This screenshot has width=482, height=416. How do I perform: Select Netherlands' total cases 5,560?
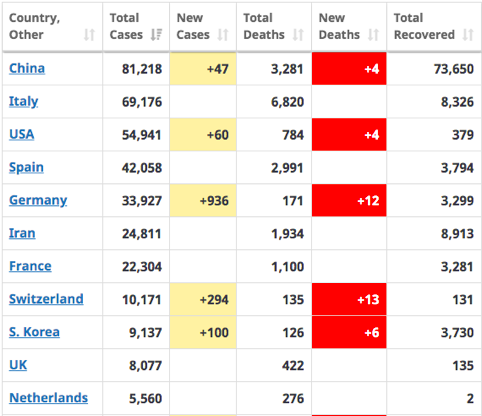(146, 399)
